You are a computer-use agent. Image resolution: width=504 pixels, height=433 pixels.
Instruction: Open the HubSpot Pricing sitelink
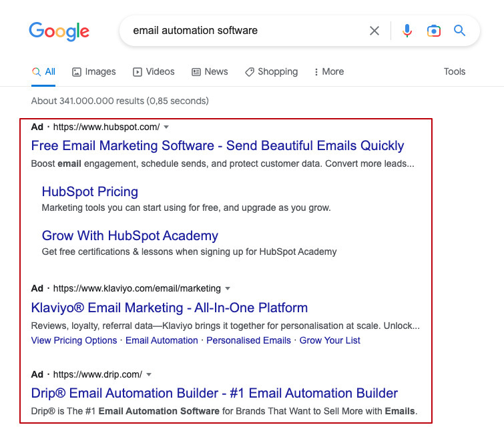(x=90, y=191)
